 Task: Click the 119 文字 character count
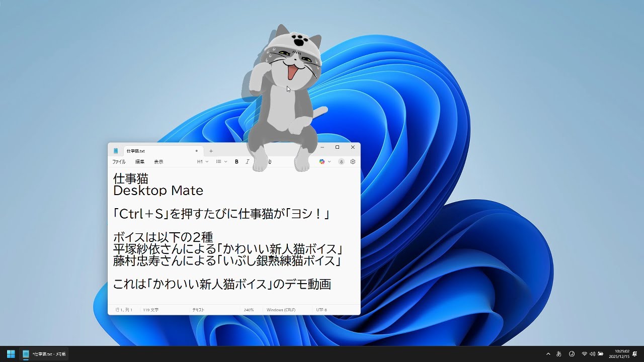(x=151, y=310)
